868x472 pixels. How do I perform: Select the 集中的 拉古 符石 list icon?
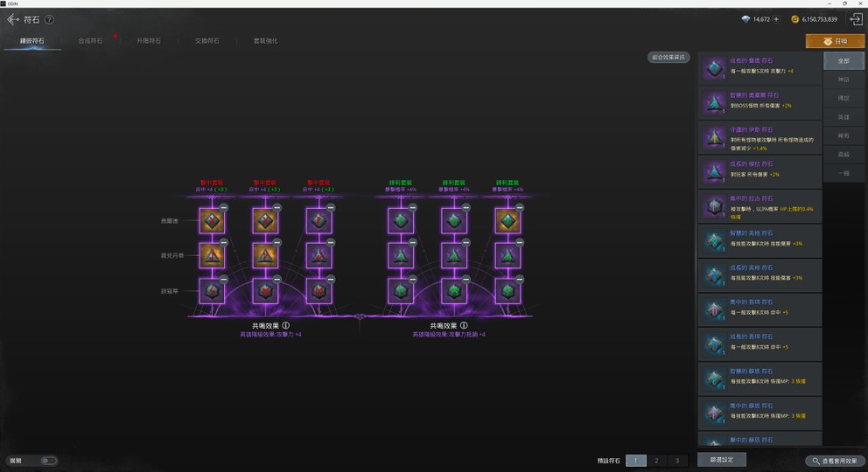pos(716,206)
